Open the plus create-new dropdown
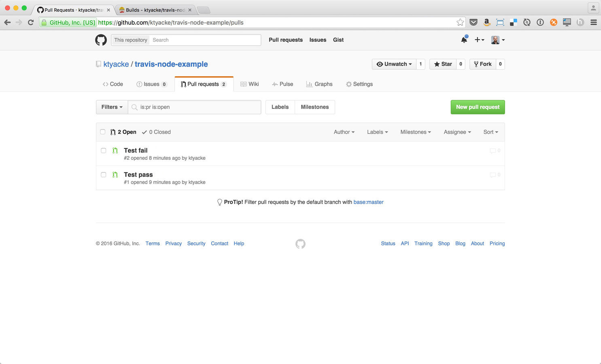Viewport: 601px width, 364px height. 479,40
